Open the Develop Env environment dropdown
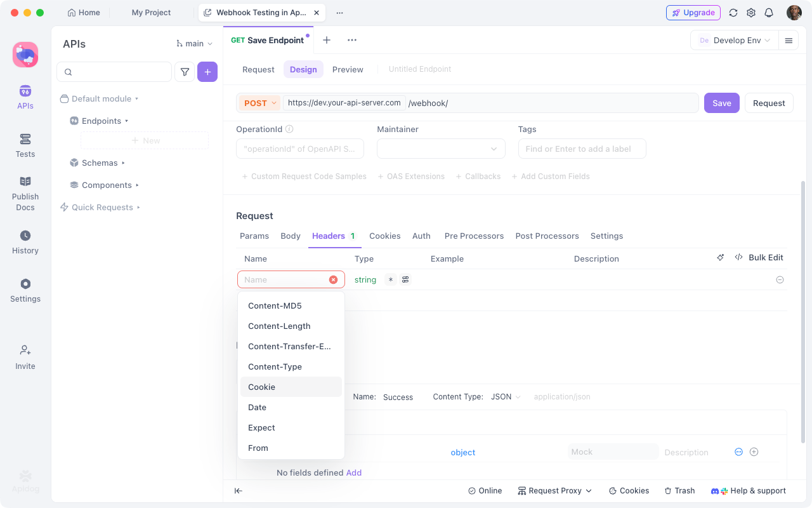The width and height of the screenshot is (812, 508). pos(735,40)
